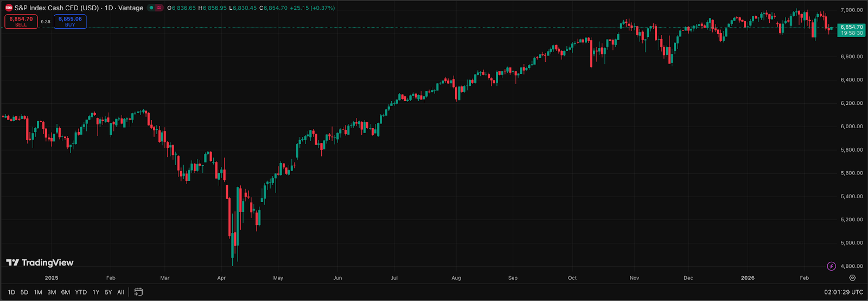Open timezone menu showing 02:01:29 UTC

[844, 292]
